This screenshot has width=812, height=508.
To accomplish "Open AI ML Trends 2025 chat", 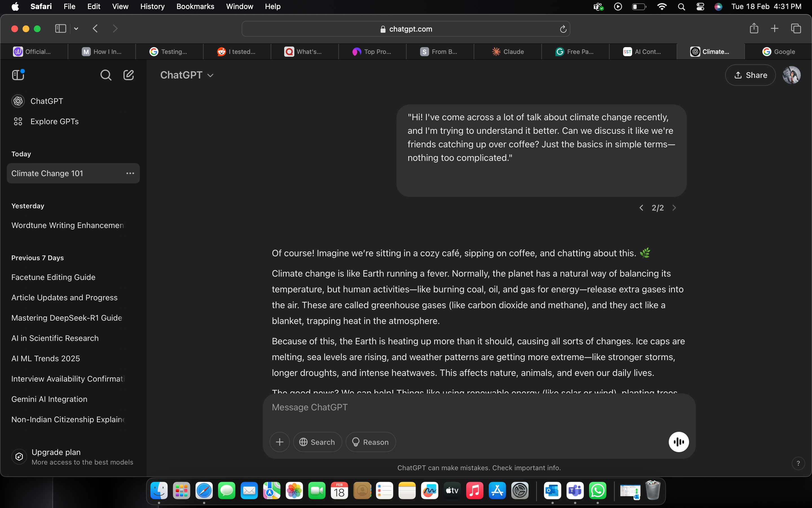I will pos(73,358).
